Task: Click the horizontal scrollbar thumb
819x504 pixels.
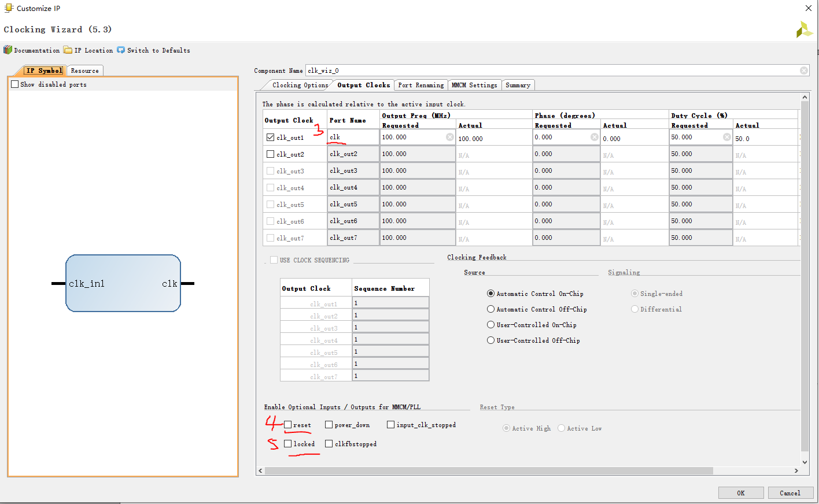Action: point(489,470)
